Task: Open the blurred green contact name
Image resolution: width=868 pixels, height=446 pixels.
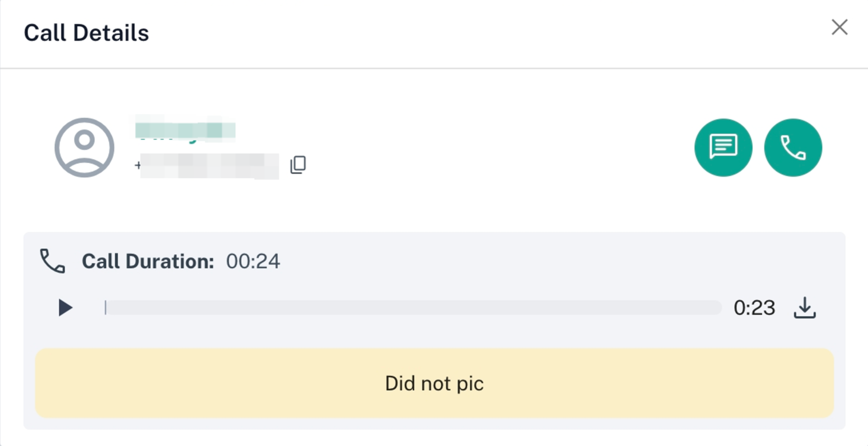Action: tap(185, 131)
